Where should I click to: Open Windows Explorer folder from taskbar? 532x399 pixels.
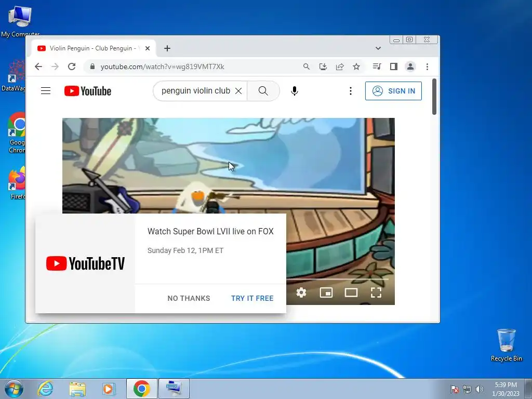(77, 389)
